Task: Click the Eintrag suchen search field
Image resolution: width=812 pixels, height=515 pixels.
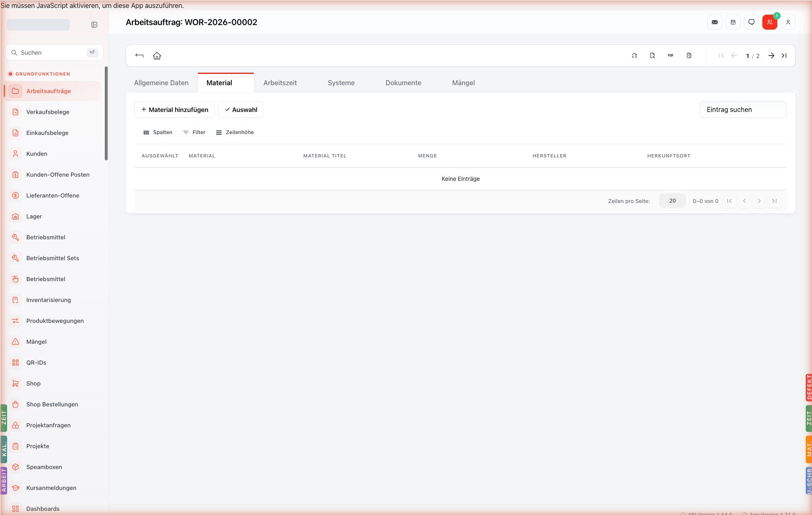Action: [x=743, y=109]
